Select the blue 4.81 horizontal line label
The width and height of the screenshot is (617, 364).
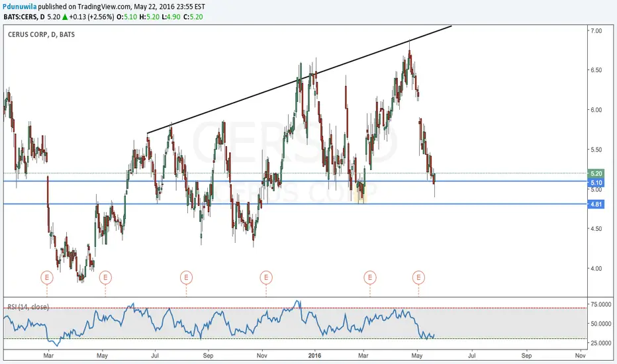tap(596, 205)
